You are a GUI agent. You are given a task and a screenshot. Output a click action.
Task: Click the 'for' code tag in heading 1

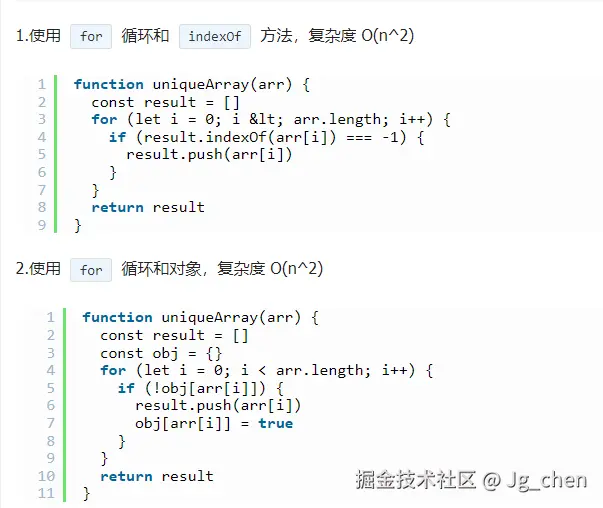point(91,36)
